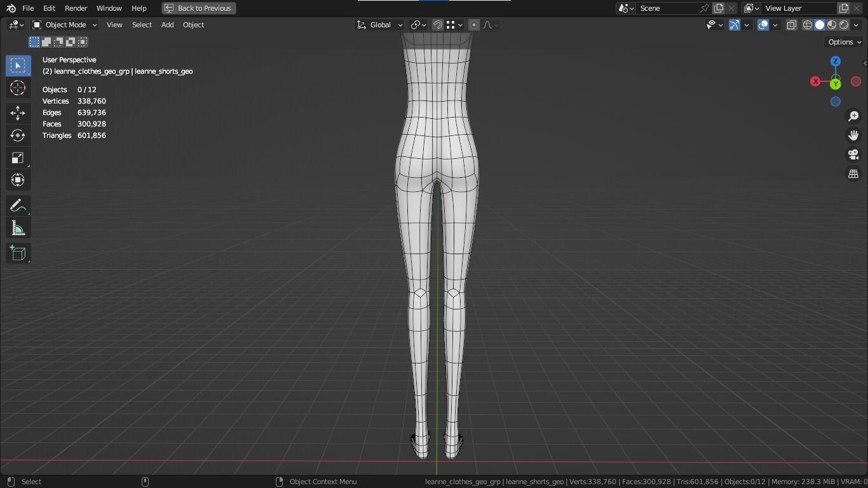The width and height of the screenshot is (868, 488).
Task: Click the Pan view hand icon
Action: (x=853, y=135)
